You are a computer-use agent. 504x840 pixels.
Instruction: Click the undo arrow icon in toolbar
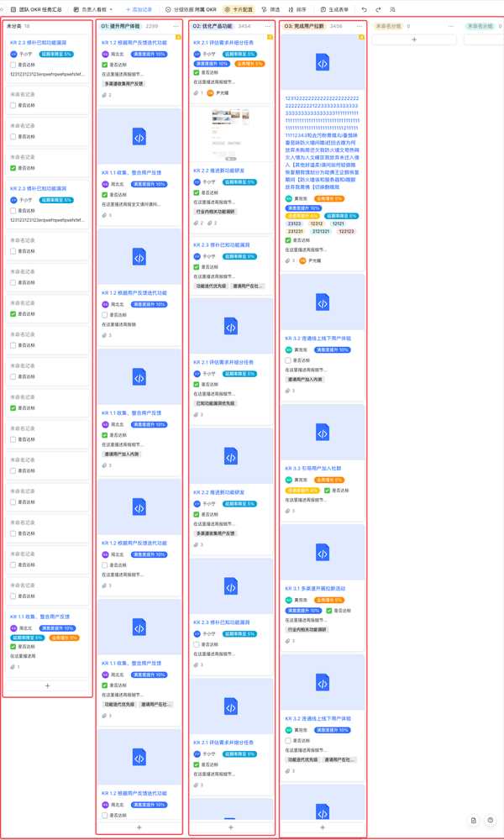[x=365, y=9]
